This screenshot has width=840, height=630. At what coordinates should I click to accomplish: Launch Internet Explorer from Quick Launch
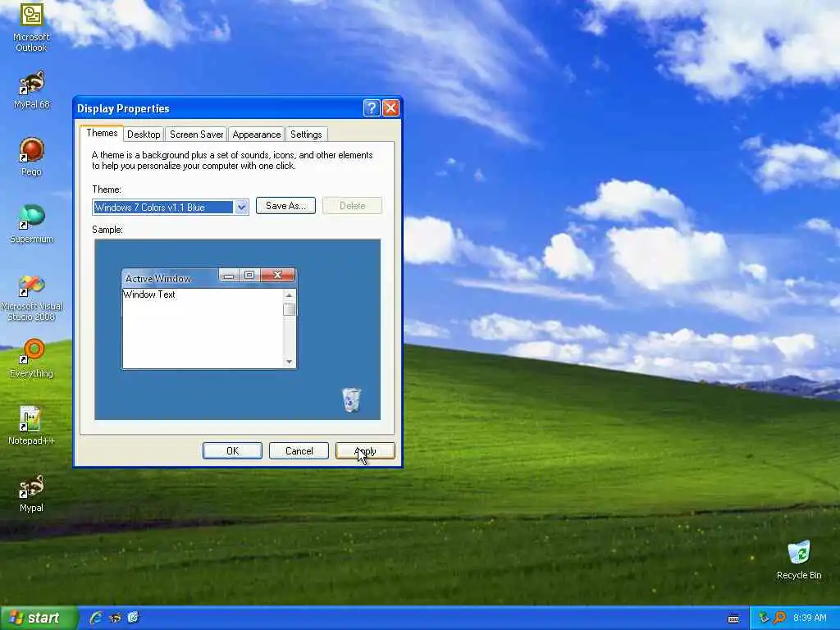[97, 618]
